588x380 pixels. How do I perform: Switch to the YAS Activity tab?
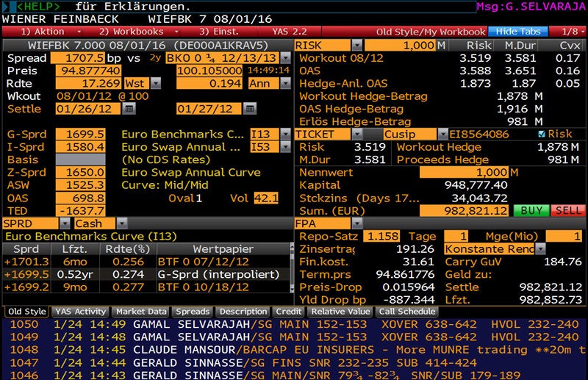point(82,312)
